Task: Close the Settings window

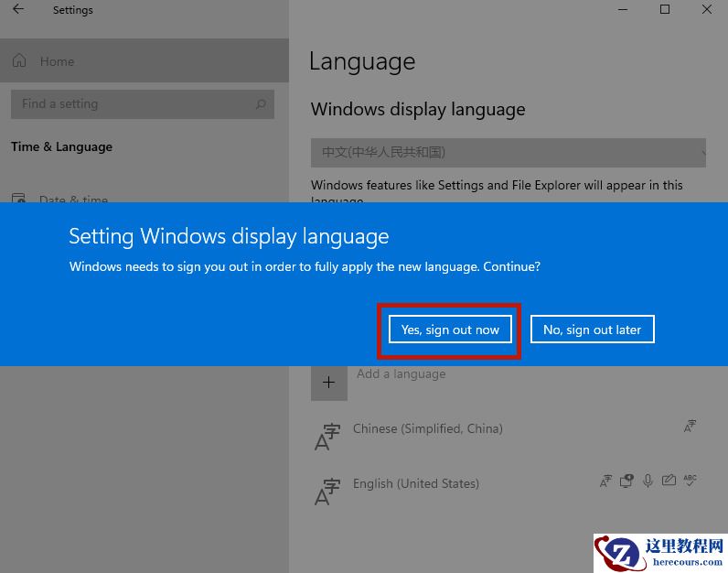Action: pos(707,9)
